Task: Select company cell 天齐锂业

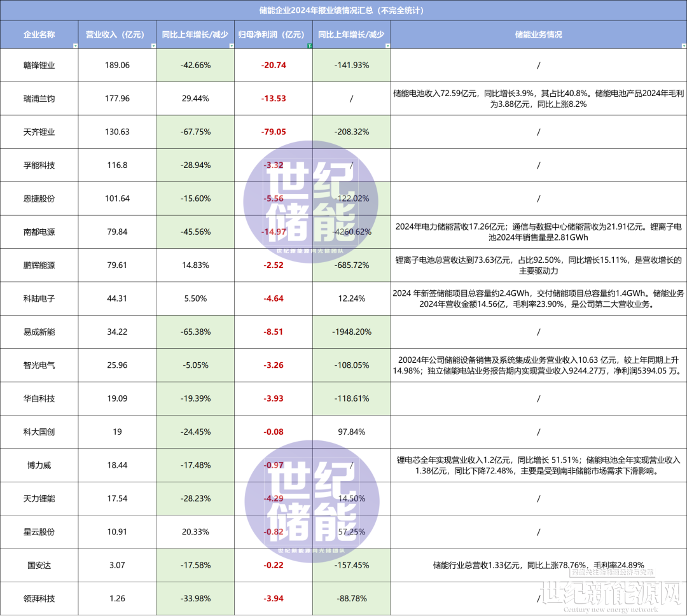Action: tap(39, 132)
